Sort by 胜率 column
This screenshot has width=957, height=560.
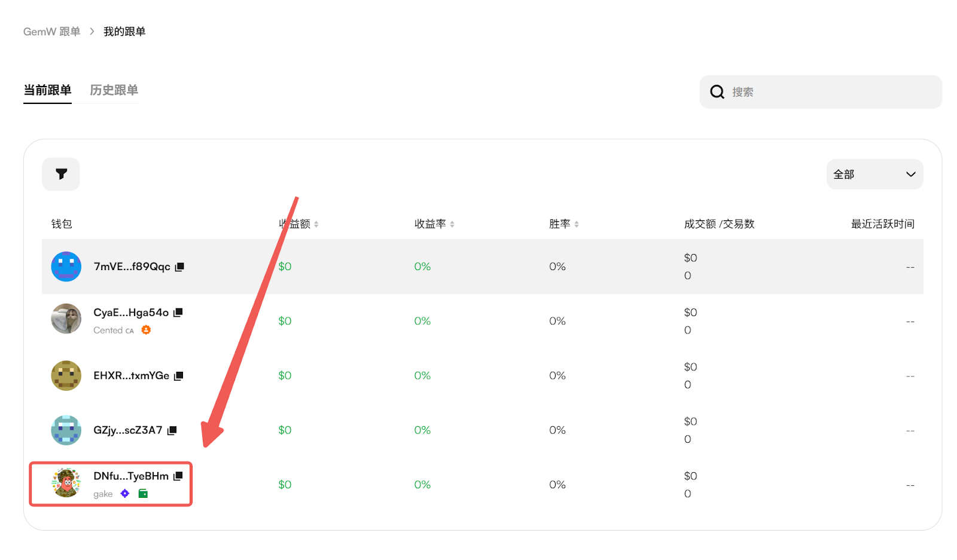tap(577, 224)
